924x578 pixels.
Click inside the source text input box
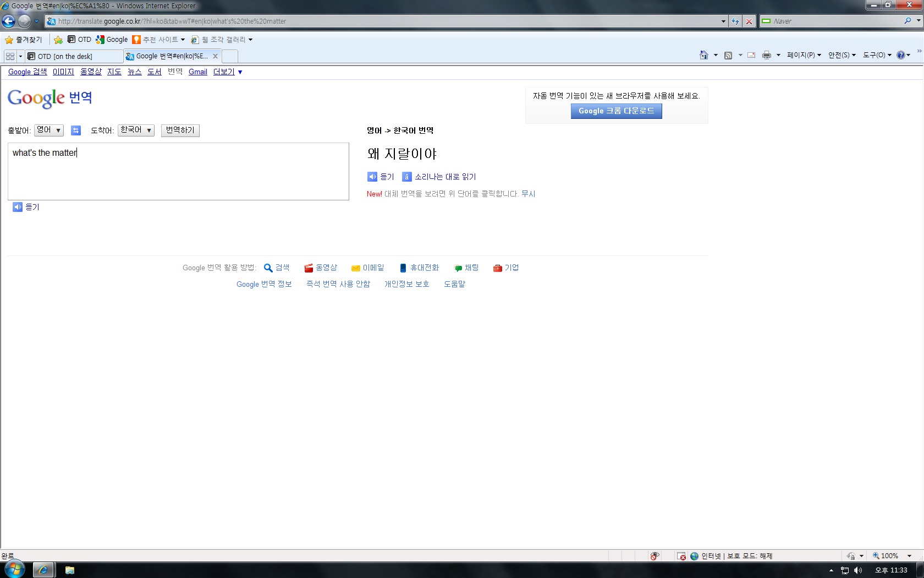(178, 171)
